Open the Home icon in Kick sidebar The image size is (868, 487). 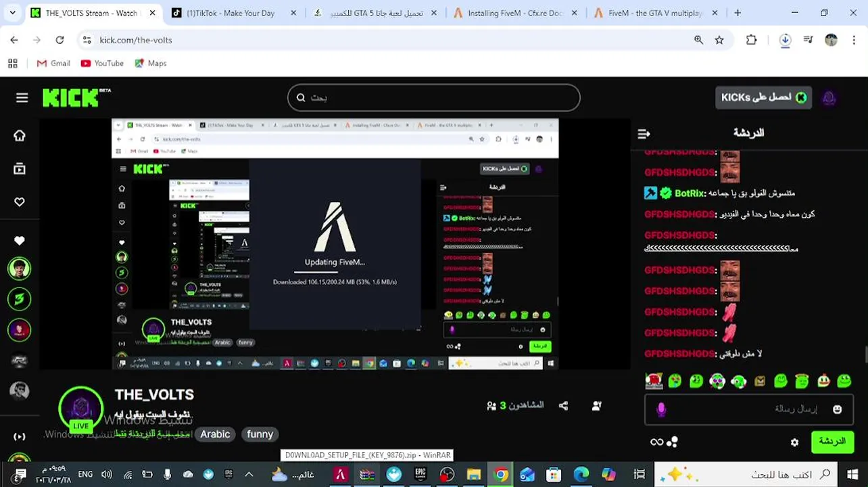pos(20,136)
